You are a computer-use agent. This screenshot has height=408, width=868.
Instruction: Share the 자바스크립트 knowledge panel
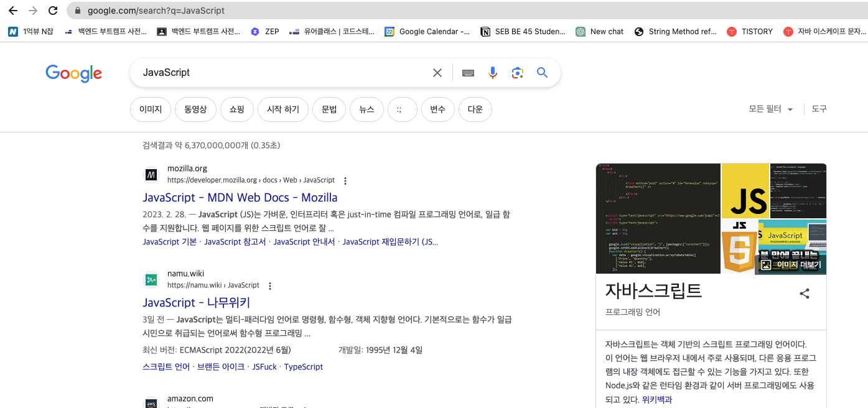pyautogui.click(x=805, y=294)
